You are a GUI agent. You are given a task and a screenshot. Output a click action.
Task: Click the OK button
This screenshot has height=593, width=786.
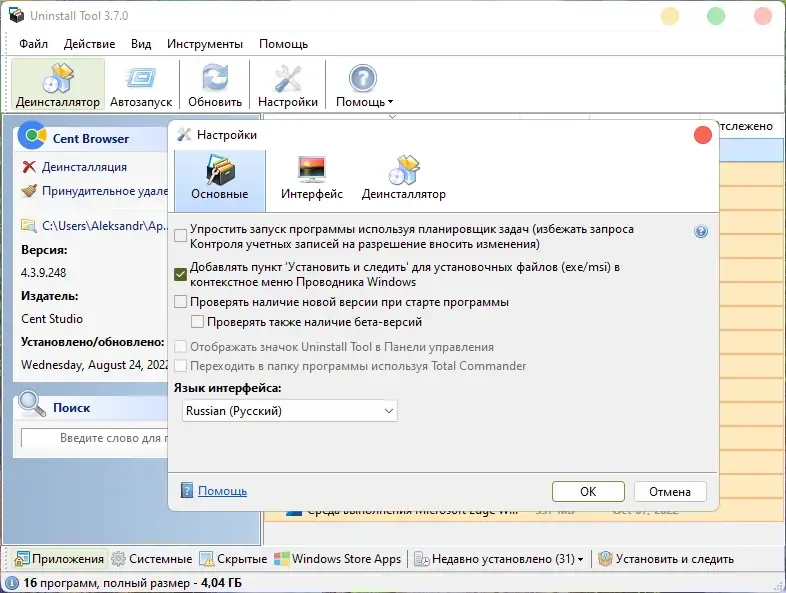pyautogui.click(x=588, y=492)
